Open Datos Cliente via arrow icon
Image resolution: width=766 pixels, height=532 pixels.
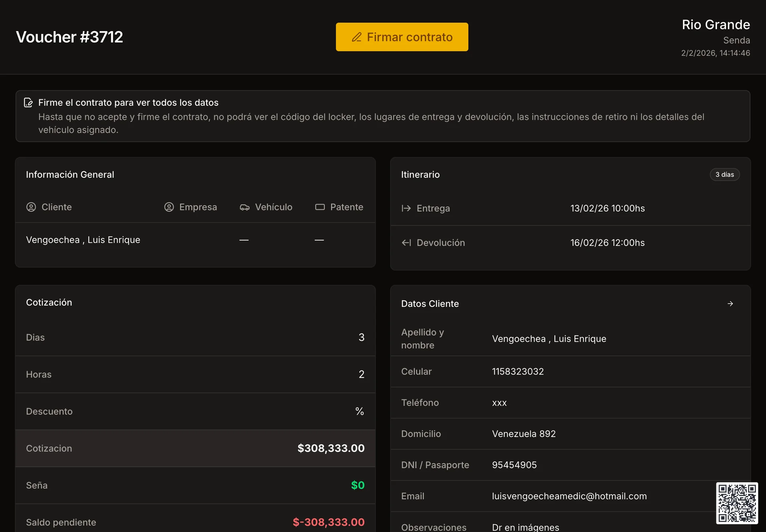point(730,303)
